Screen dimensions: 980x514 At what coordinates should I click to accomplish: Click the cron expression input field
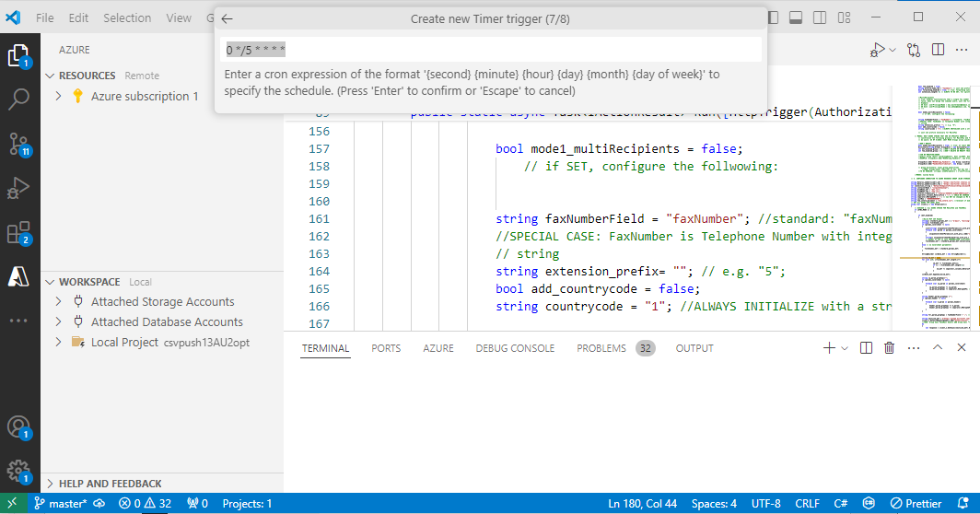tap(493, 50)
